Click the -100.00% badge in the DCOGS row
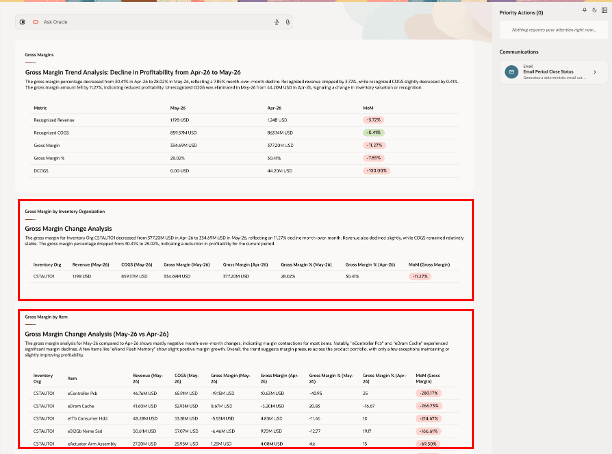 click(376, 171)
